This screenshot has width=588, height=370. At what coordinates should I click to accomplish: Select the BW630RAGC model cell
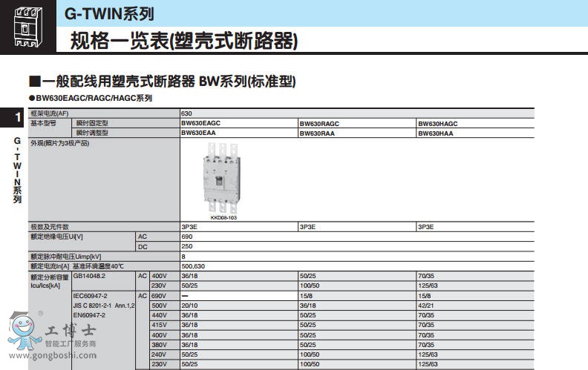(319, 123)
